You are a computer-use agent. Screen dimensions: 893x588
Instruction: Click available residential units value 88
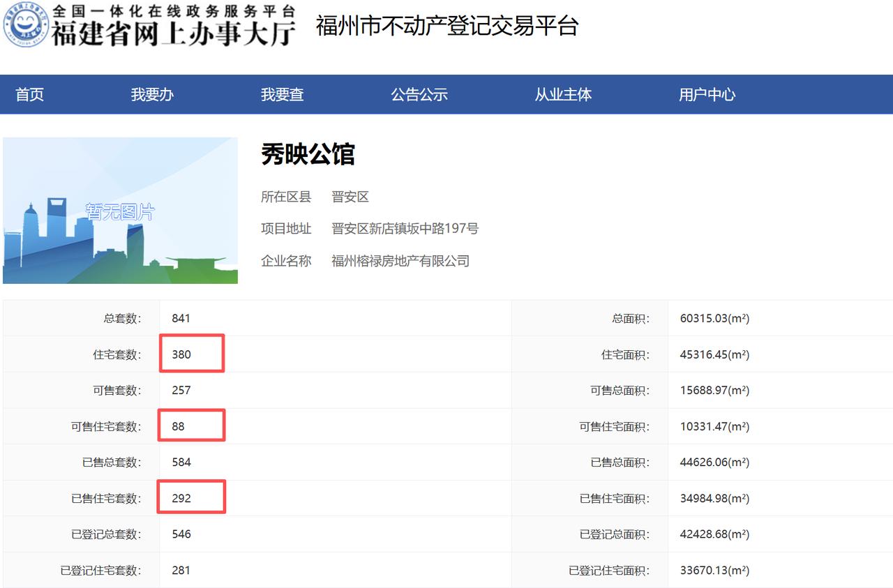click(179, 426)
